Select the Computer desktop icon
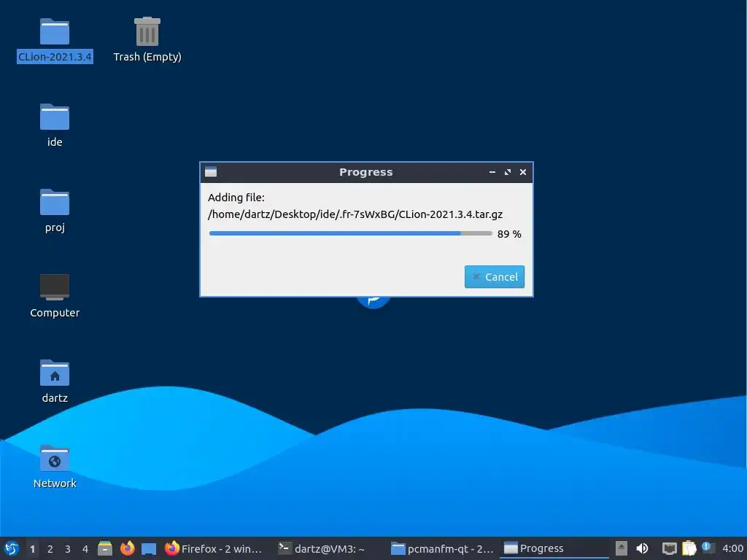This screenshot has height=560, width=747. [55, 296]
